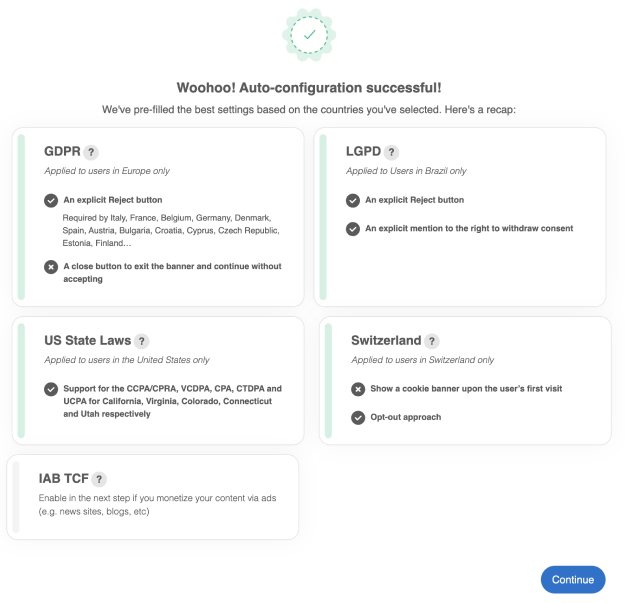
Task: Open the Switzerland help question mark
Action: point(431,341)
